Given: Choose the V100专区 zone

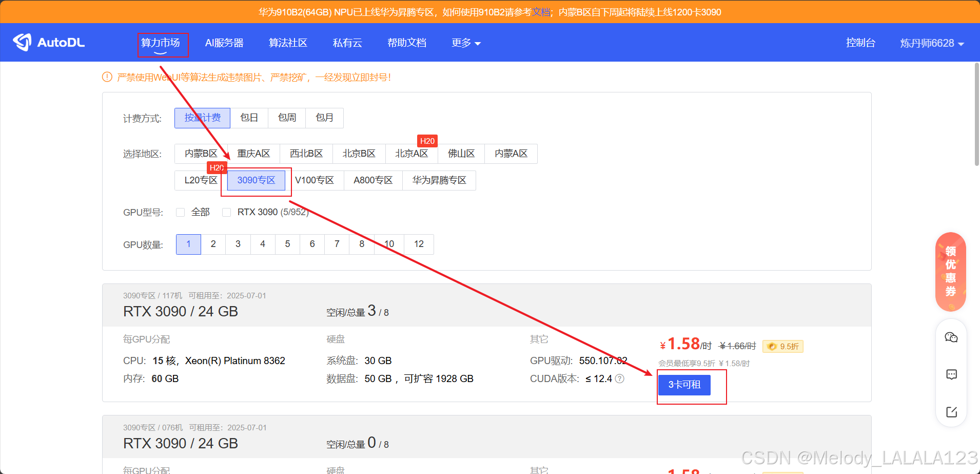Looking at the screenshot, I should (315, 180).
